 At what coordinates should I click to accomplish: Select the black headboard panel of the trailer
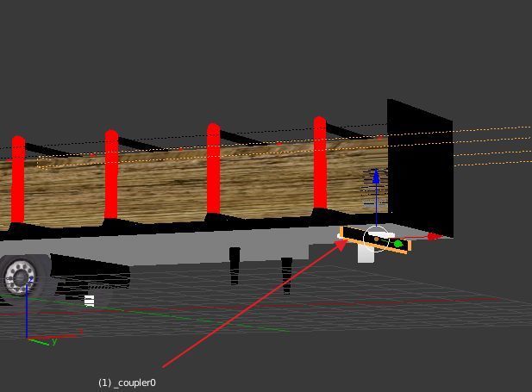pos(420,168)
